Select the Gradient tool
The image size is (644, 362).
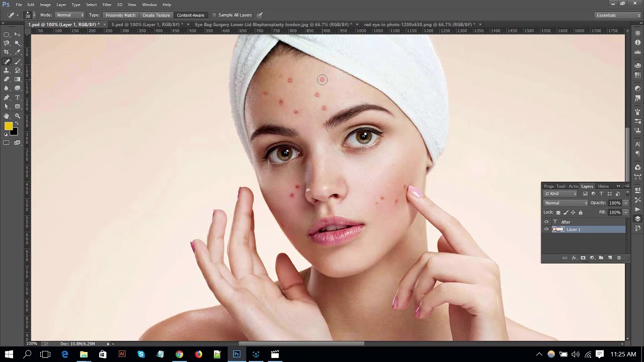click(18, 79)
